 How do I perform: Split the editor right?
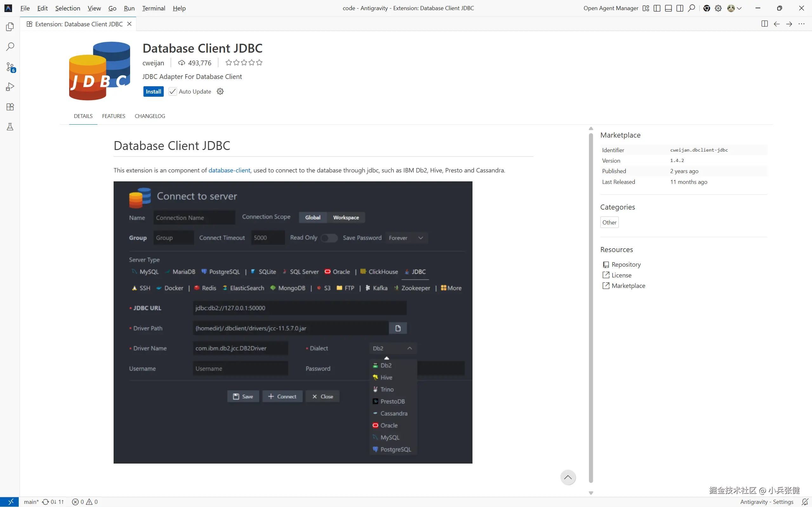point(764,24)
